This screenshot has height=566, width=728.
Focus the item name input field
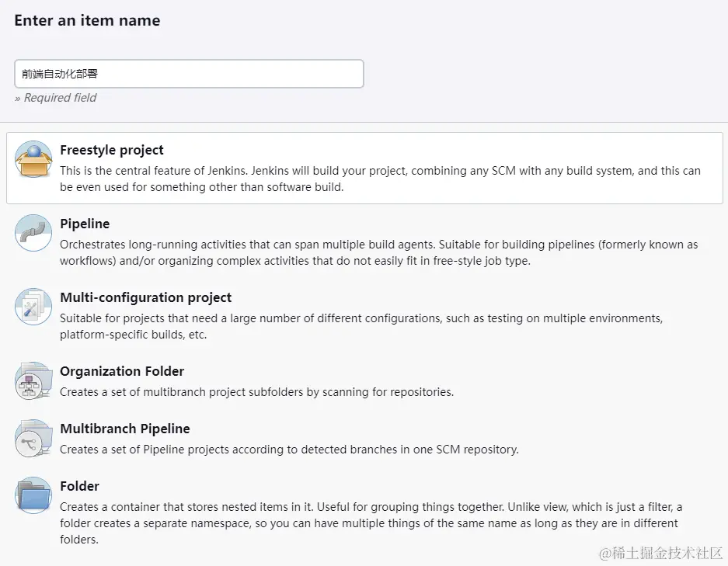189,74
